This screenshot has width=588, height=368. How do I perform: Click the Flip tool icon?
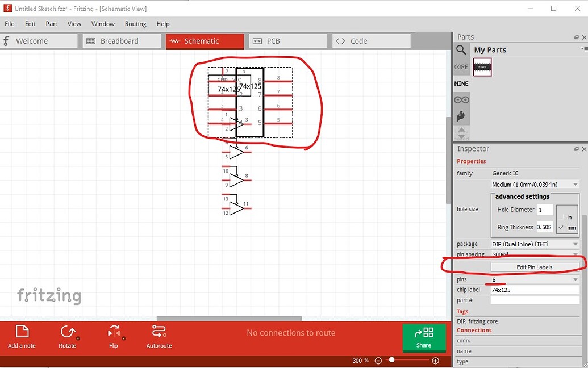(x=114, y=332)
